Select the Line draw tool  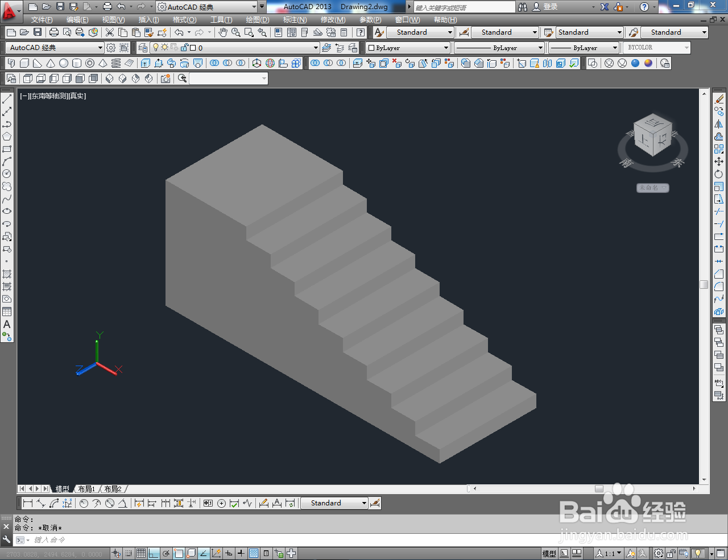pos(7,99)
